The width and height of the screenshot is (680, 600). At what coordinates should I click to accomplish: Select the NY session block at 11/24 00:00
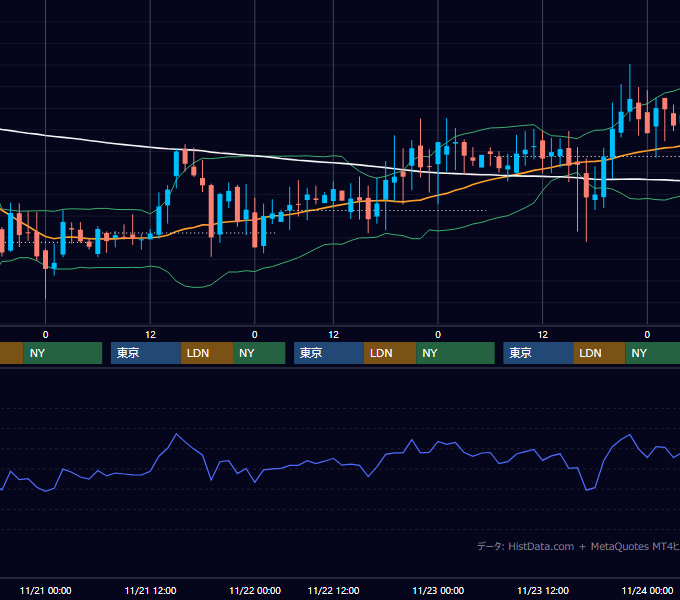[x=653, y=353]
